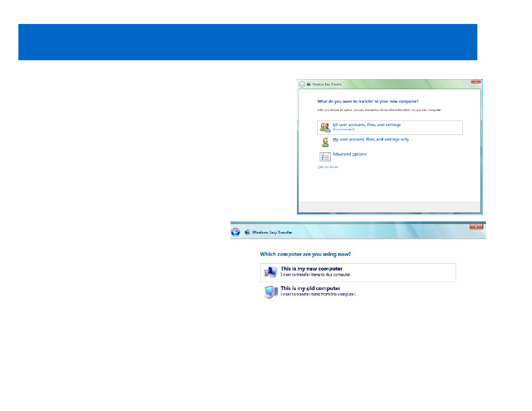Choose My user account, files, and settings only
The image size is (532, 411).
point(370,139)
